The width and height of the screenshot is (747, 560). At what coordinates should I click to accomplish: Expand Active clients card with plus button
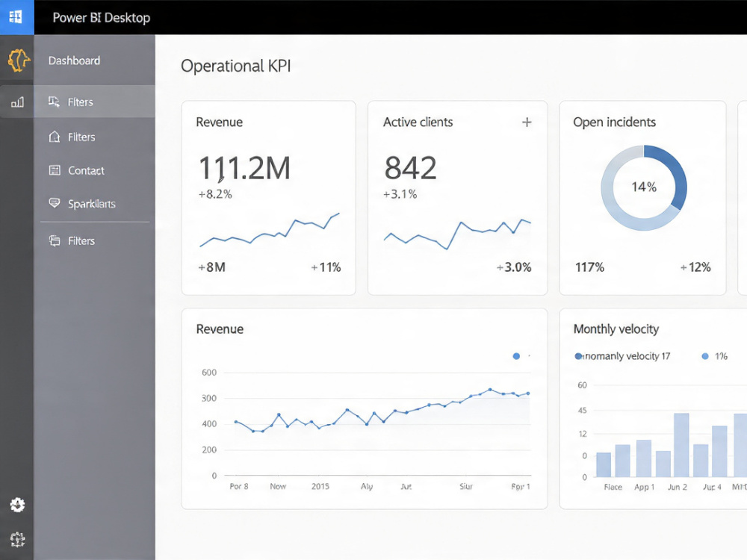pos(527,122)
